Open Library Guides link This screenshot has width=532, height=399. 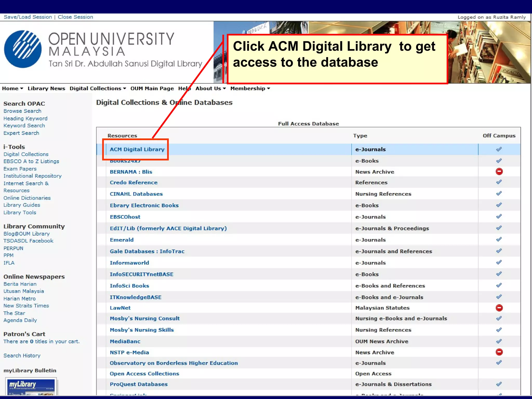tap(22, 205)
